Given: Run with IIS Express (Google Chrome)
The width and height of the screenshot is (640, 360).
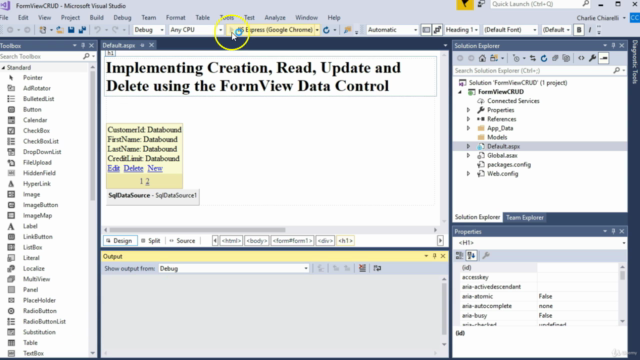Looking at the screenshot, I should pyautogui.click(x=274, y=30).
